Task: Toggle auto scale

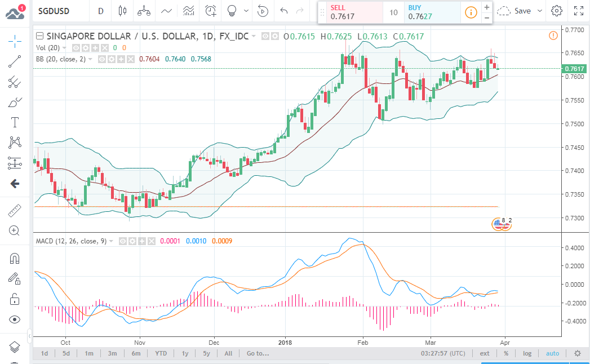Action: [x=552, y=353]
